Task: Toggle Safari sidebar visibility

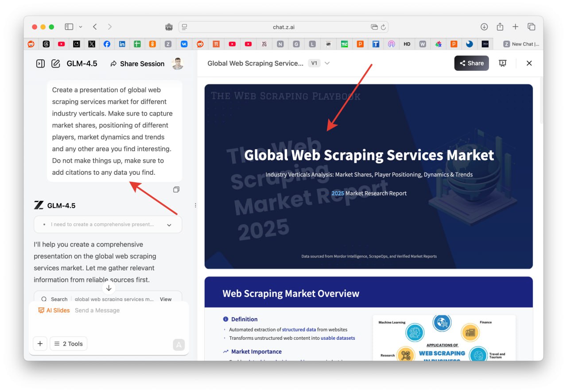Action: 69,27
